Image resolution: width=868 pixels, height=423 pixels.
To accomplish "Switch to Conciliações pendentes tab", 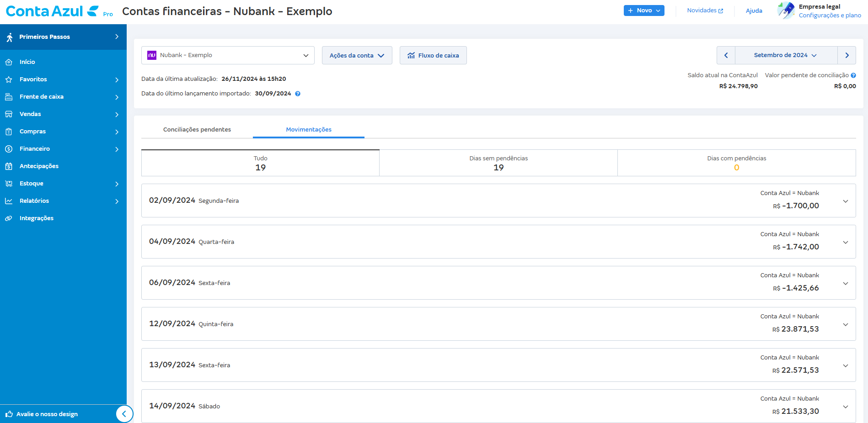I will click(x=197, y=130).
